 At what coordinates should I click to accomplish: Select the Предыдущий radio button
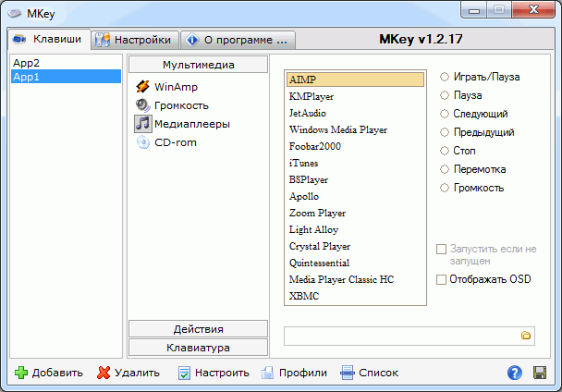pyautogui.click(x=445, y=132)
